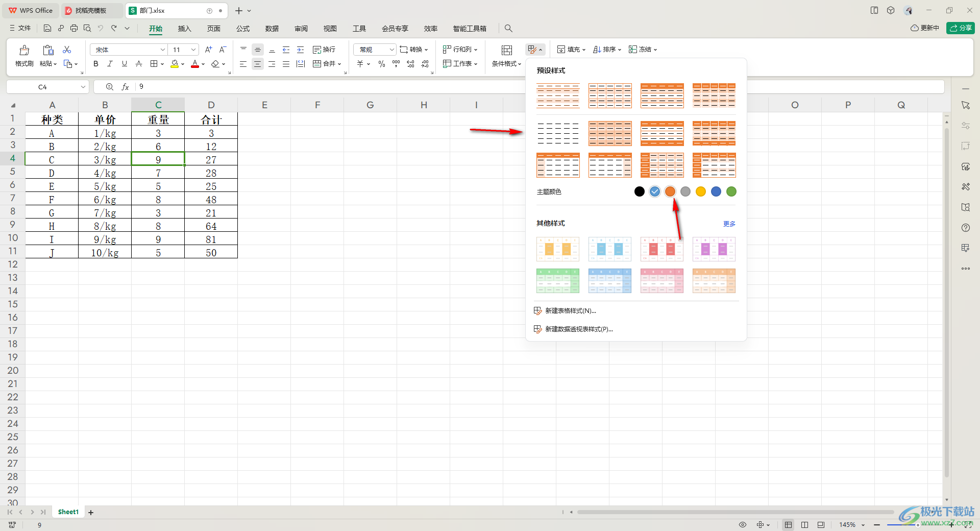Click the Share (分享) button
The image size is (980, 531).
(960, 28)
